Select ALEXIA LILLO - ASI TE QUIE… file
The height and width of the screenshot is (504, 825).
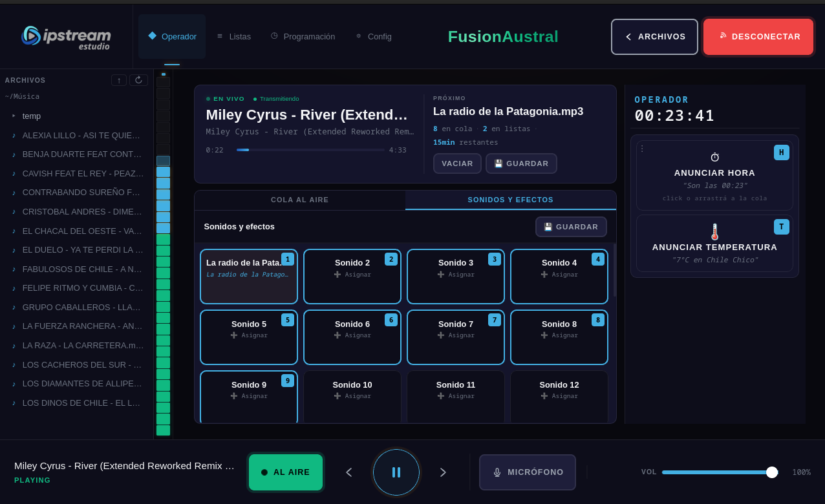point(76,135)
